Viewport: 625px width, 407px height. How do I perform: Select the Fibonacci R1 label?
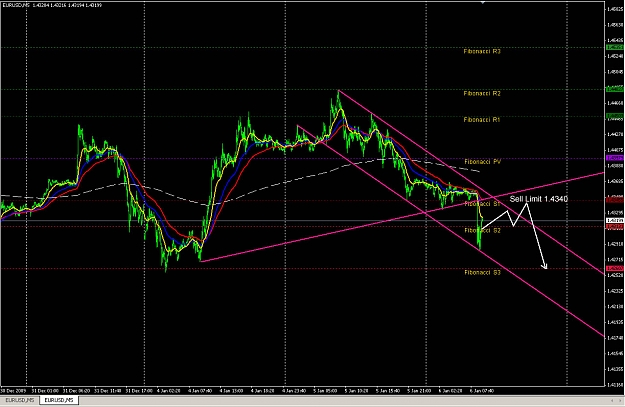[482, 120]
